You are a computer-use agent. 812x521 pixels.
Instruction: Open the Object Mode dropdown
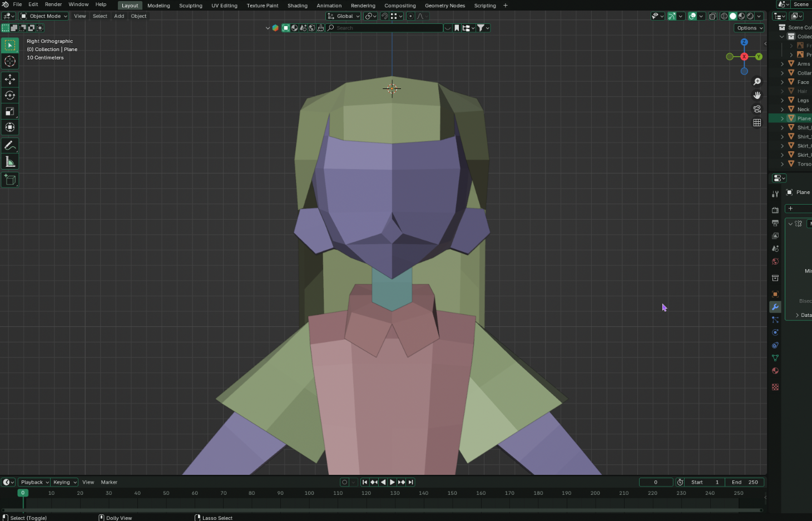coord(44,16)
